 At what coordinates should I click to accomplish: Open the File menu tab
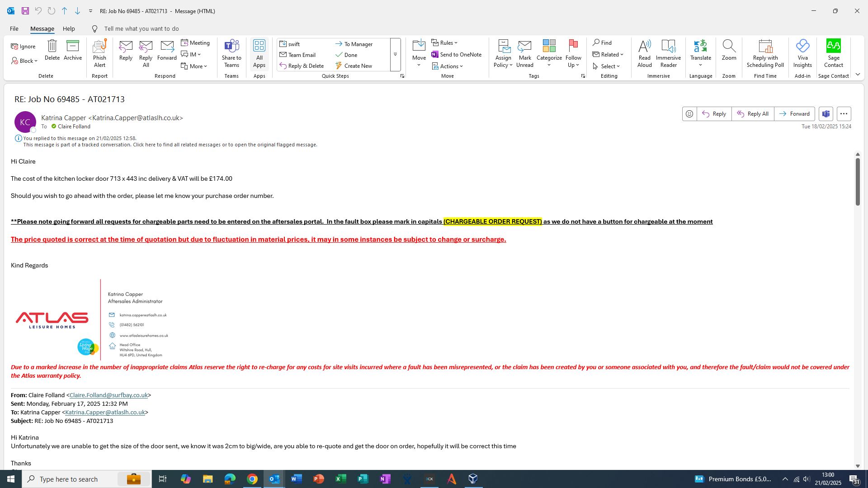coord(14,28)
